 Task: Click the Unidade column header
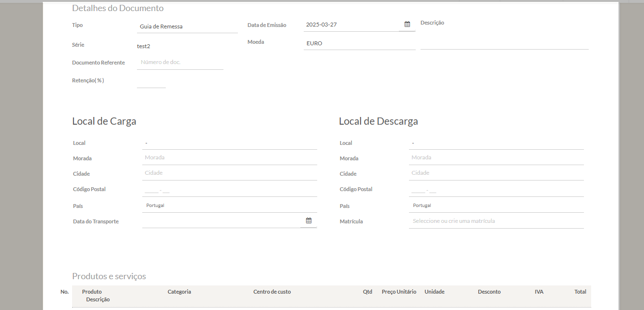[x=434, y=292]
